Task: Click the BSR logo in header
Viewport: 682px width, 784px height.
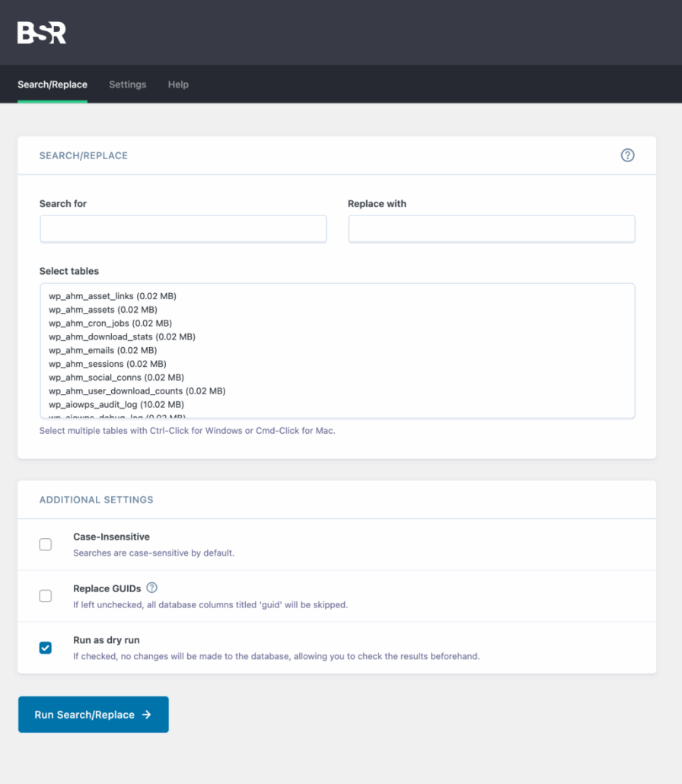Action: pyautogui.click(x=42, y=33)
